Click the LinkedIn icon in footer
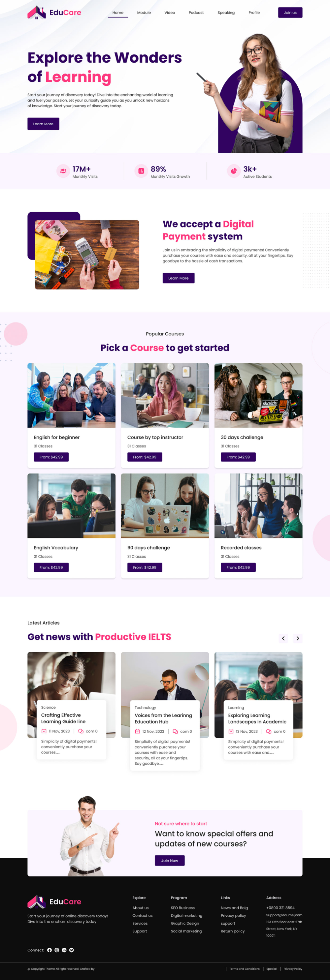Image resolution: width=330 pixels, height=980 pixels. point(64,950)
